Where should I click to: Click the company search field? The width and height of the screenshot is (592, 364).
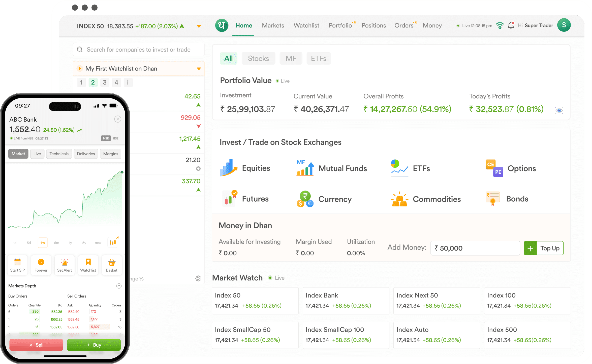coord(139,49)
